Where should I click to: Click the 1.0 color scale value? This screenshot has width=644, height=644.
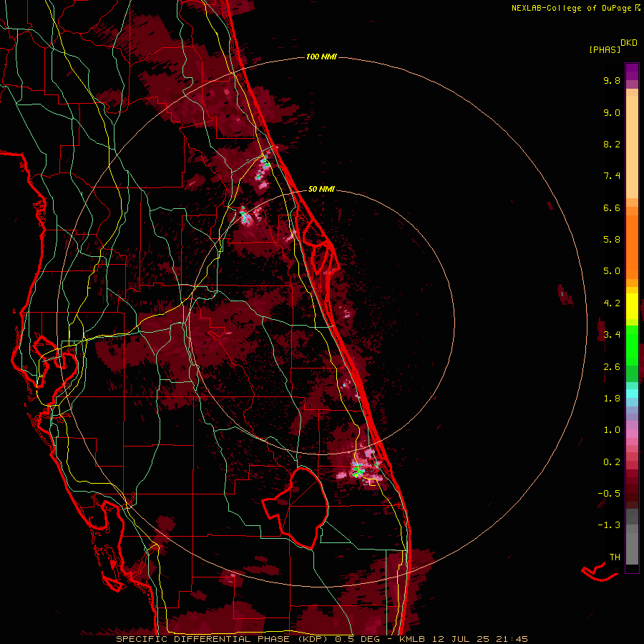pos(612,430)
